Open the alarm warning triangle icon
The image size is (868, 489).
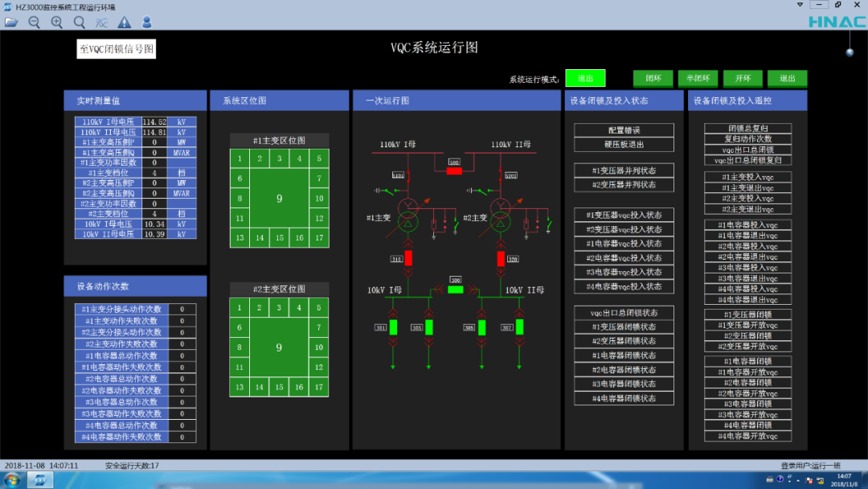(x=124, y=23)
